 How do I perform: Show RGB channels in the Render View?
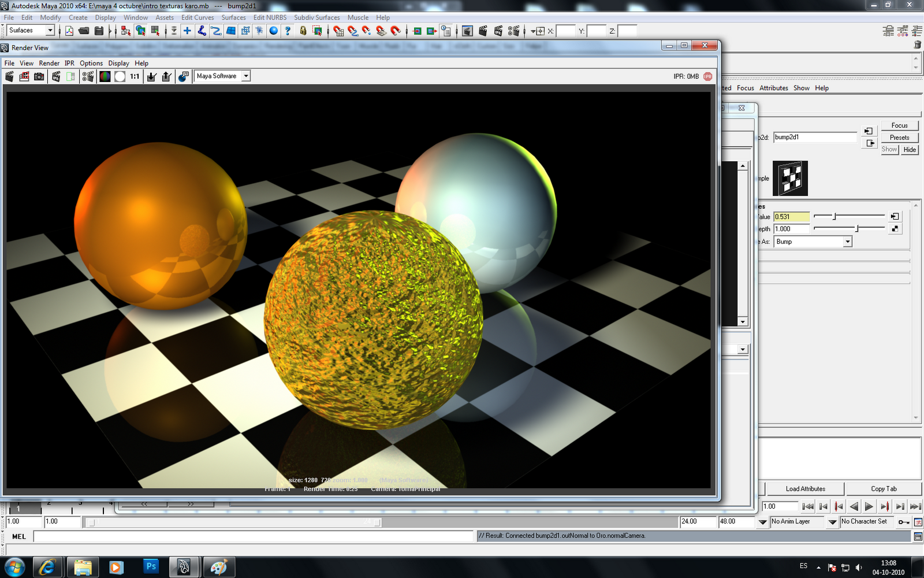pos(105,76)
